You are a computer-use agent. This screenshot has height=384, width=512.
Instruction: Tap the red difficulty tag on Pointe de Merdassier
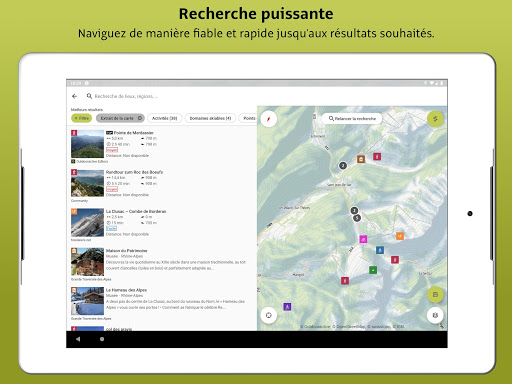point(112,150)
